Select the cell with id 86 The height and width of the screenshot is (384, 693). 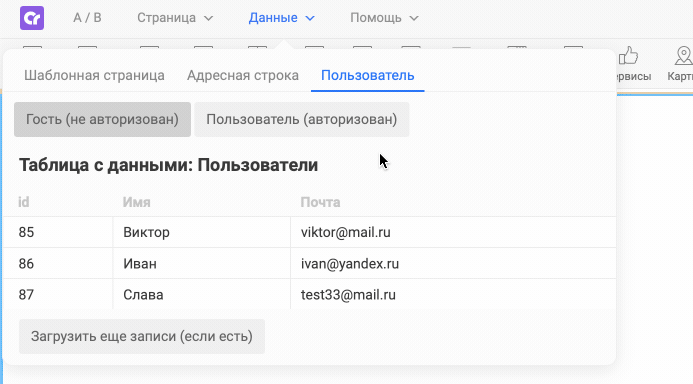pos(58,263)
